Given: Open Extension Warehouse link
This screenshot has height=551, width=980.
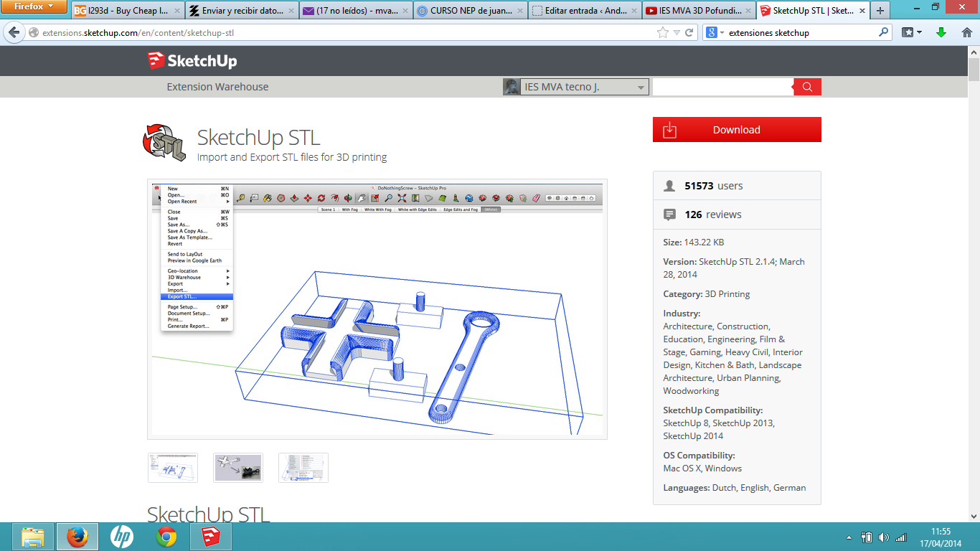Looking at the screenshot, I should [217, 87].
